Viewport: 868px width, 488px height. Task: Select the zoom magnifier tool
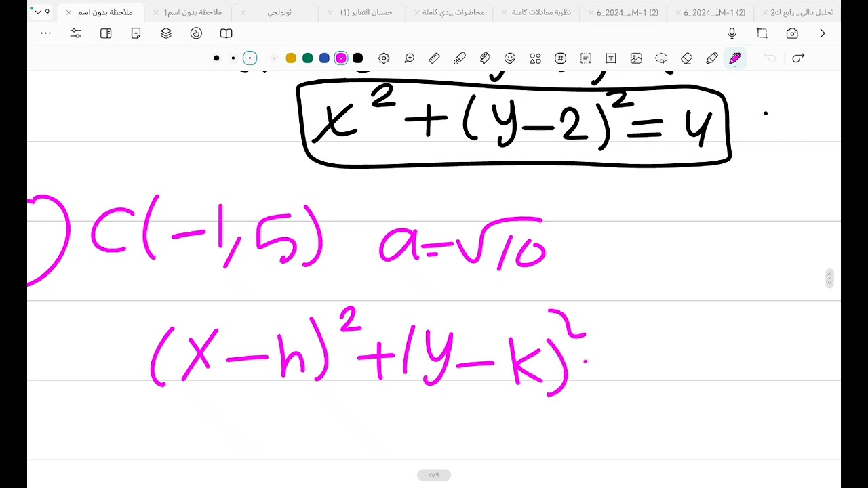(x=409, y=58)
